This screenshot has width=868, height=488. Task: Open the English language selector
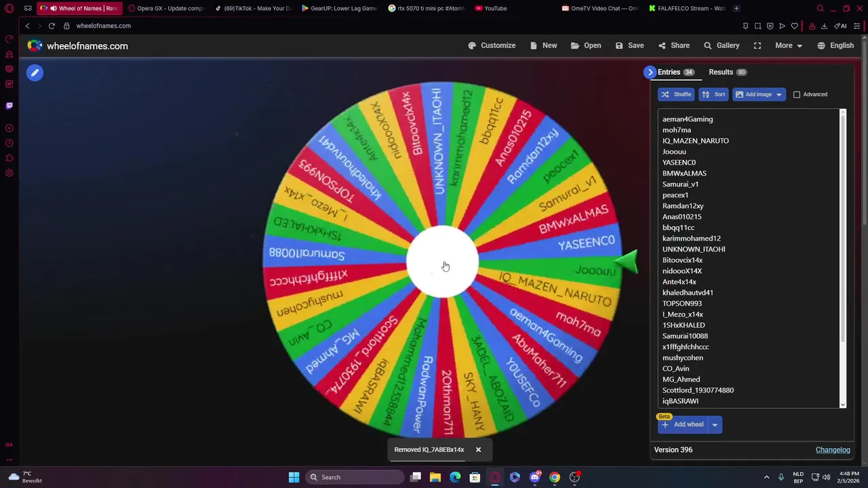pyautogui.click(x=835, y=45)
